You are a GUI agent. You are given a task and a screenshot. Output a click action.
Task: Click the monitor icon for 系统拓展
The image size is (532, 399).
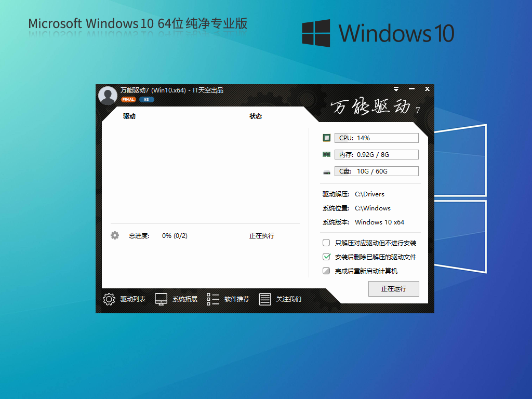point(161,299)
